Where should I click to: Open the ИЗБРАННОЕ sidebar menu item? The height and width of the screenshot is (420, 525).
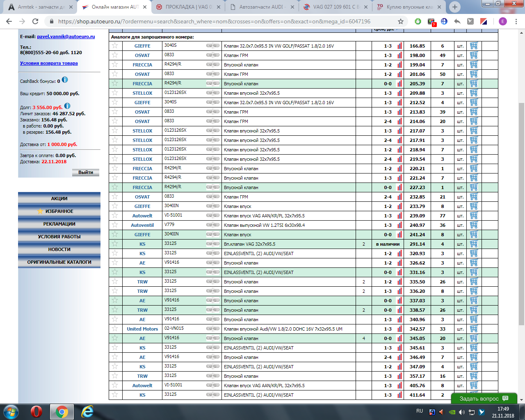(x=59, y=211)
